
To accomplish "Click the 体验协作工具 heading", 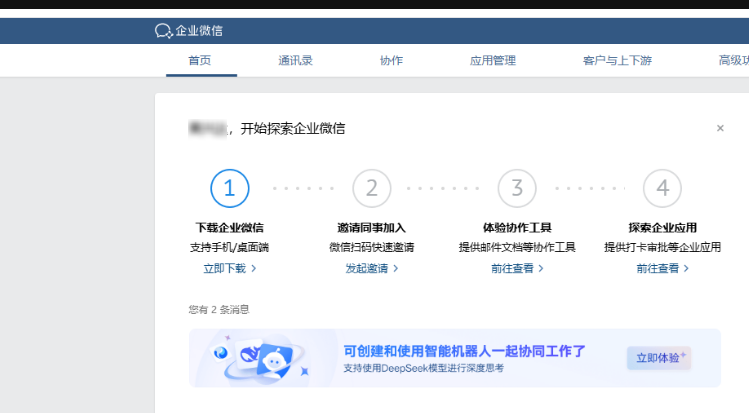I will tap(517, 228).
